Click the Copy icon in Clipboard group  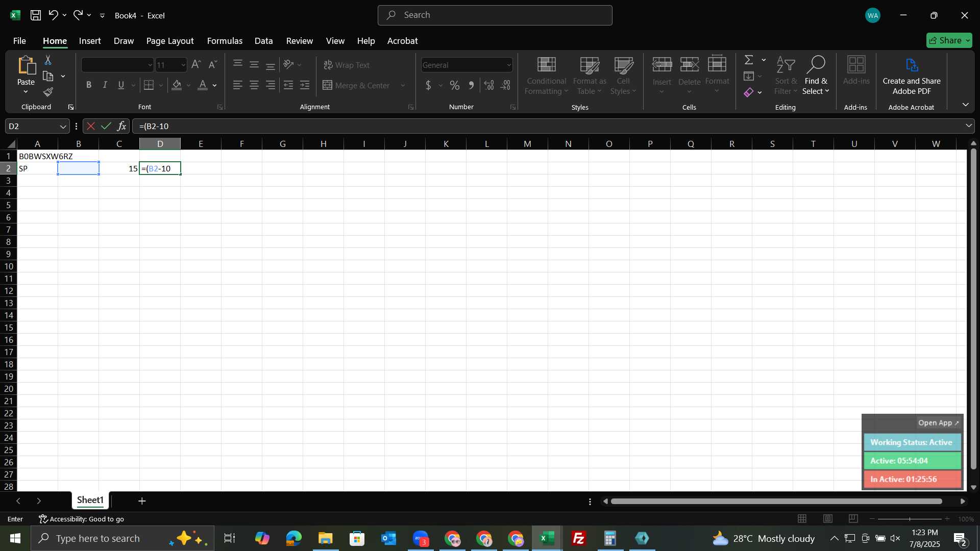tap(48, 77)
